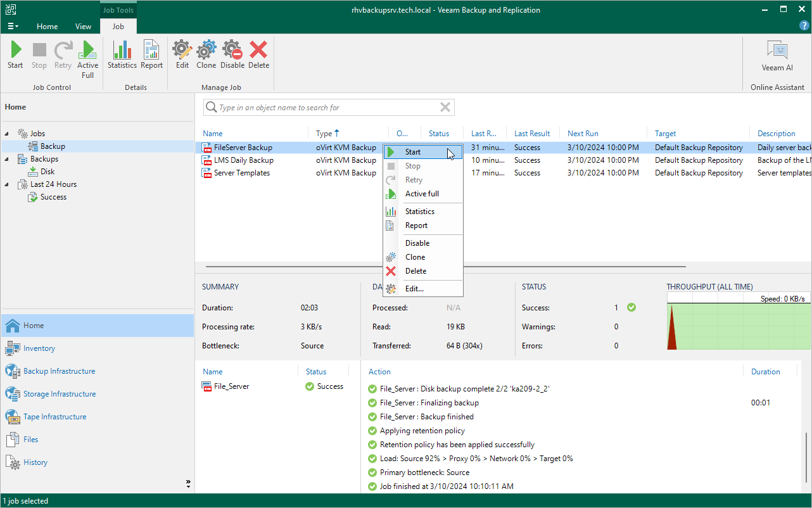Sort by the Last Result column header
Viewport: 812px width, 508px height.
tap(532, 134)
